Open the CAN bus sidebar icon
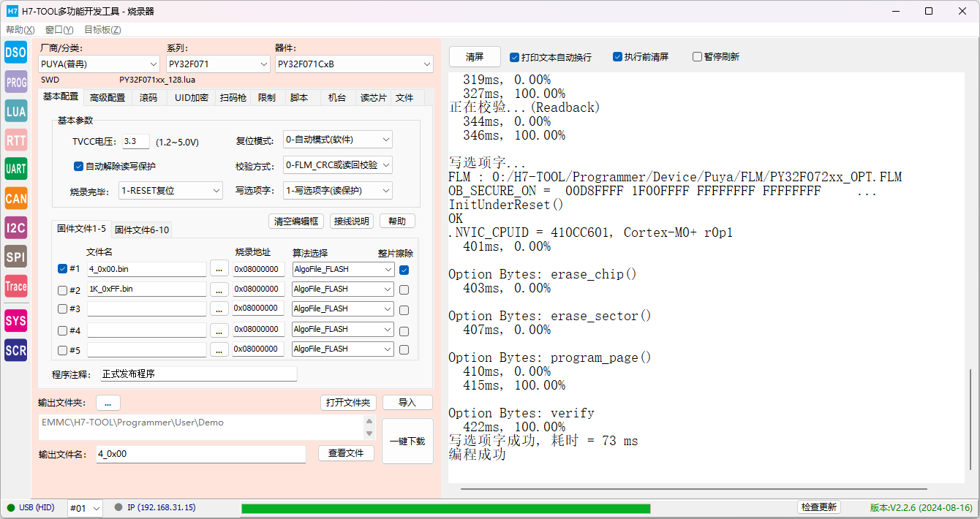The height and width of the screenshot is (519, 980). (x=15, y=198)
